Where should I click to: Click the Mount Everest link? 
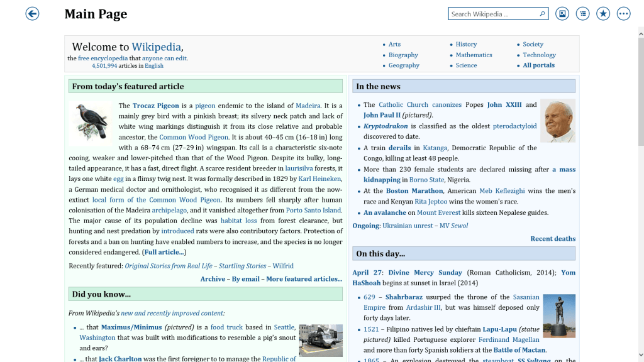pyautogui.click(x=438, y=212)
